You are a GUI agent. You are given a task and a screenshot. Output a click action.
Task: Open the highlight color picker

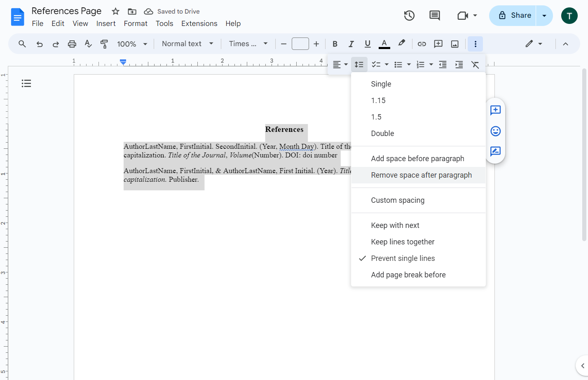coord(401,44)
